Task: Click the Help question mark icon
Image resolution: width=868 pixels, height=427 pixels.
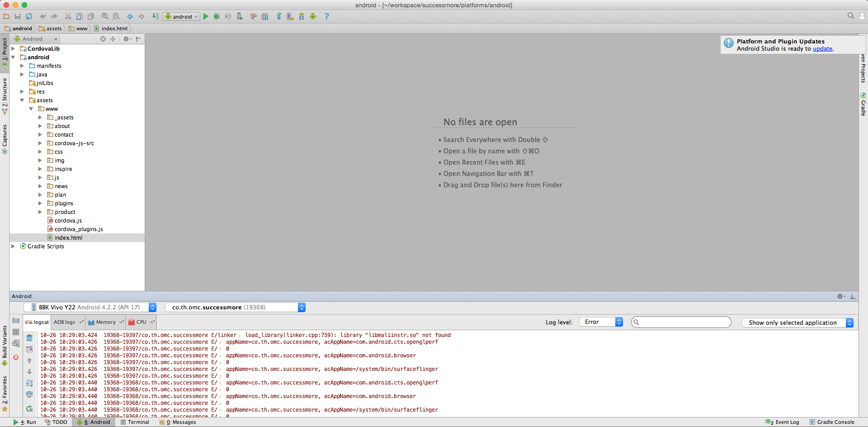Action: [x=327, y=16]
